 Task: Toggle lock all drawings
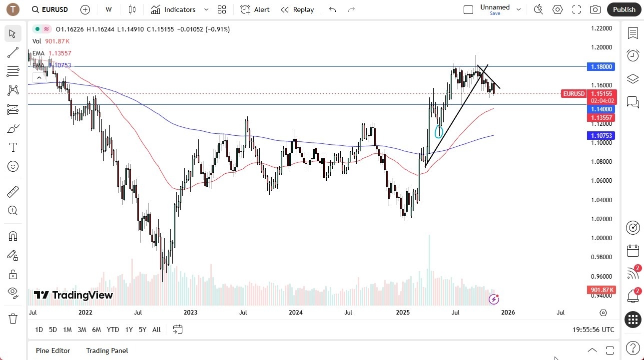pos(12,274)
